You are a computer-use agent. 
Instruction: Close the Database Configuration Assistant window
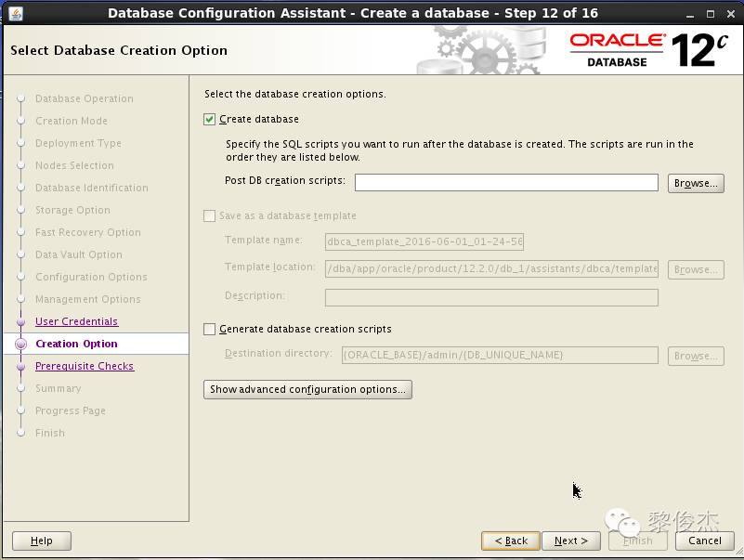click(731, 14)
